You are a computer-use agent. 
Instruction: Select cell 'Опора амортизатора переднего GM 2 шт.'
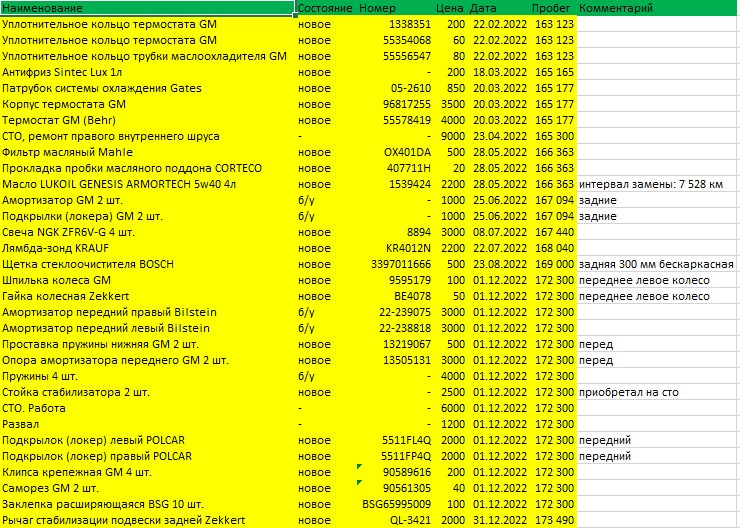148,360
